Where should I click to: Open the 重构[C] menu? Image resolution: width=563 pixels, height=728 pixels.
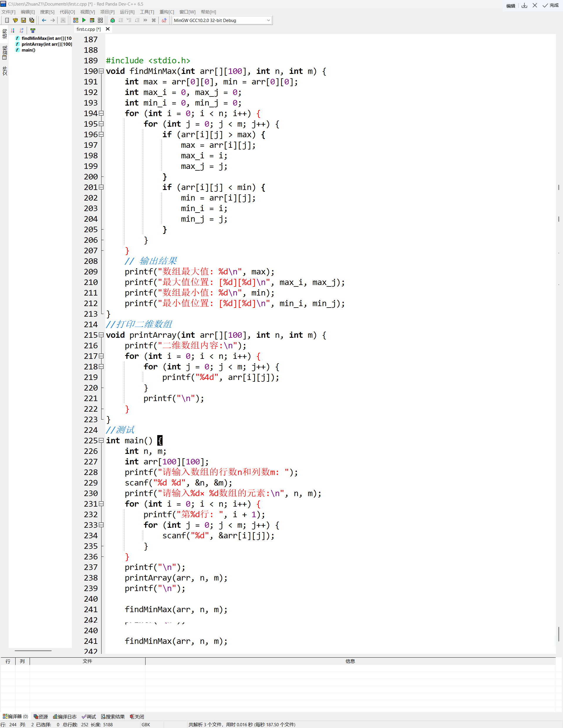(167, 12)
